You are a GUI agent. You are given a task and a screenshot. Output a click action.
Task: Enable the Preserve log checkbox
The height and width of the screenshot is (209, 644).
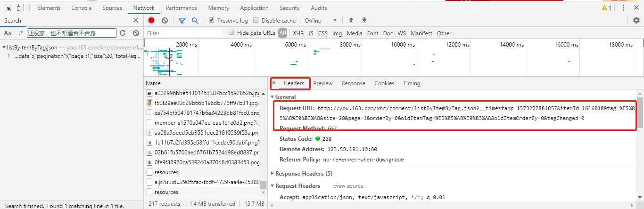tap(211, 20)
